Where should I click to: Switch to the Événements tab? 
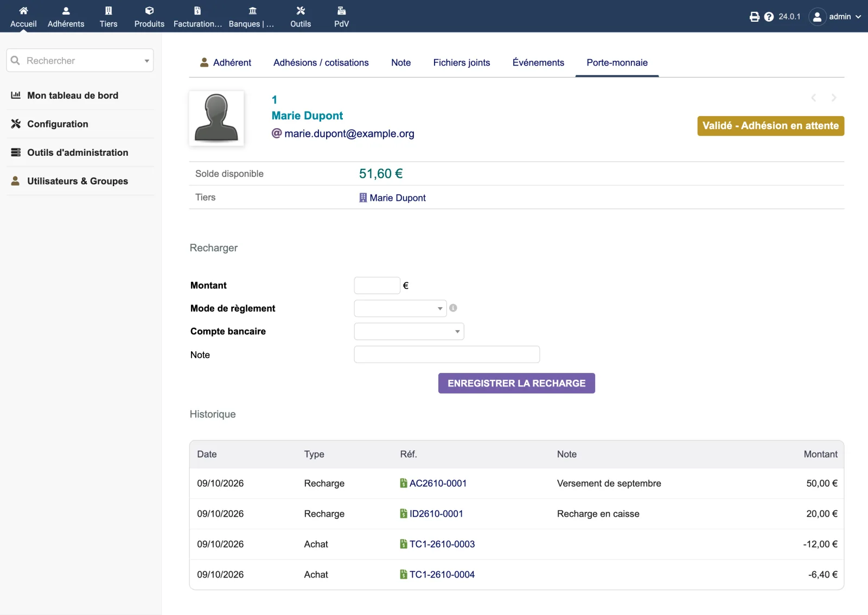point(538,63)
